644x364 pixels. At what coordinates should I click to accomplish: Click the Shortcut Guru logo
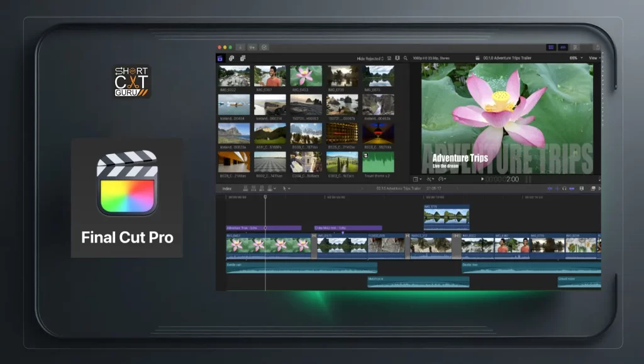(x=131, y=81)
